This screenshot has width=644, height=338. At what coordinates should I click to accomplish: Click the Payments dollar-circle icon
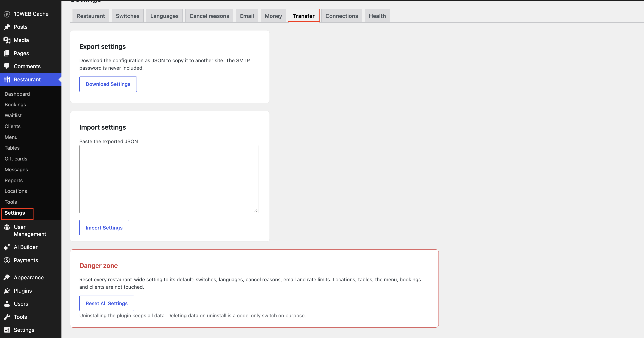[7, 260]
